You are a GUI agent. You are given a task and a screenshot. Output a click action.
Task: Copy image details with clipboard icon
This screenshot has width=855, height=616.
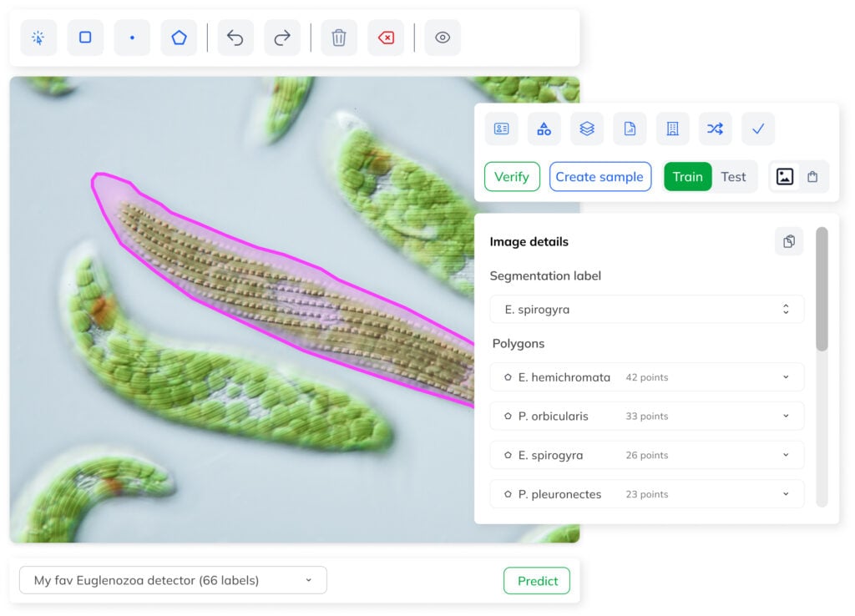tap(789, 241)
